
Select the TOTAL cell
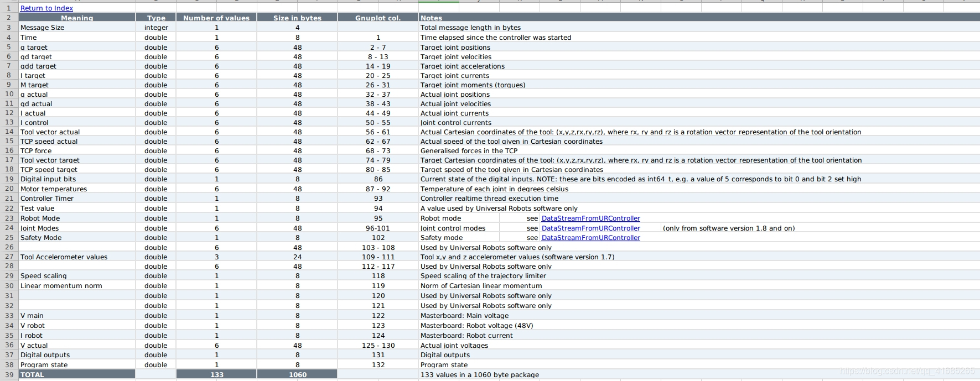[x=77, y=374]
